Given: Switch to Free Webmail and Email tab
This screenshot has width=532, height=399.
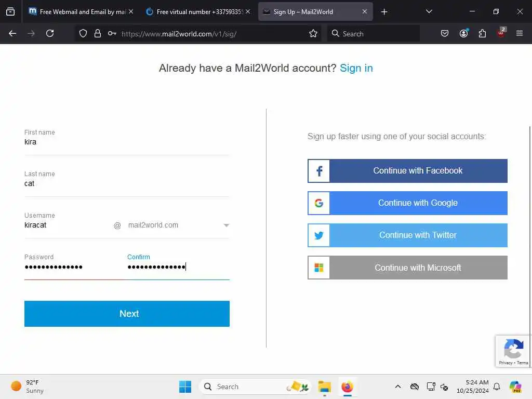Looking at the screenshot, I should click(79, 11).
